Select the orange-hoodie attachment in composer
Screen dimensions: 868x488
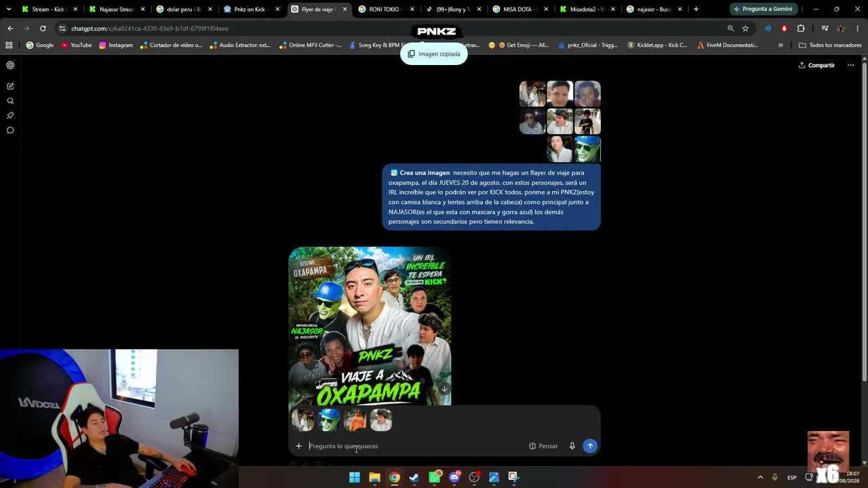point(355,420)
